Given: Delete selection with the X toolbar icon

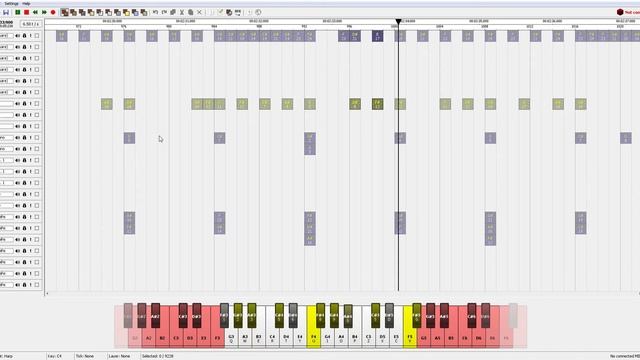Looking at the screenshot, I should coord(200,12).
